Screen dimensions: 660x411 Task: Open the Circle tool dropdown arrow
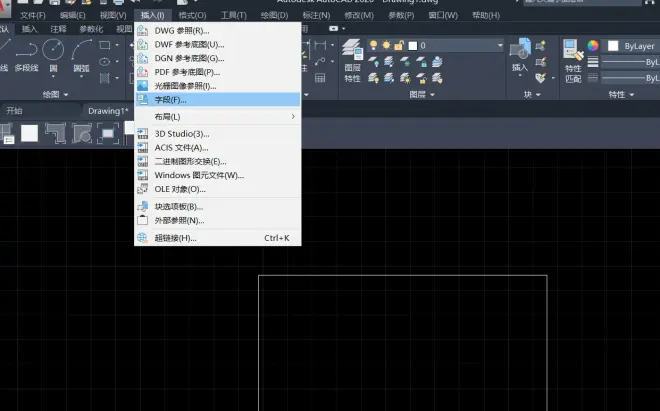pos(53,77)
